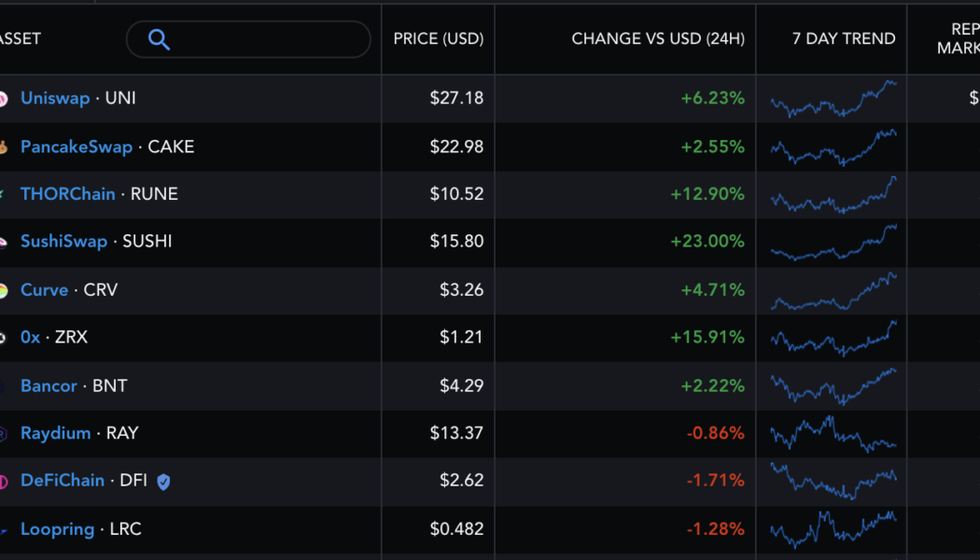Click the verified shield badge next to DFI
The height and width of the screenshot is (560, 980).
(162, 482)
